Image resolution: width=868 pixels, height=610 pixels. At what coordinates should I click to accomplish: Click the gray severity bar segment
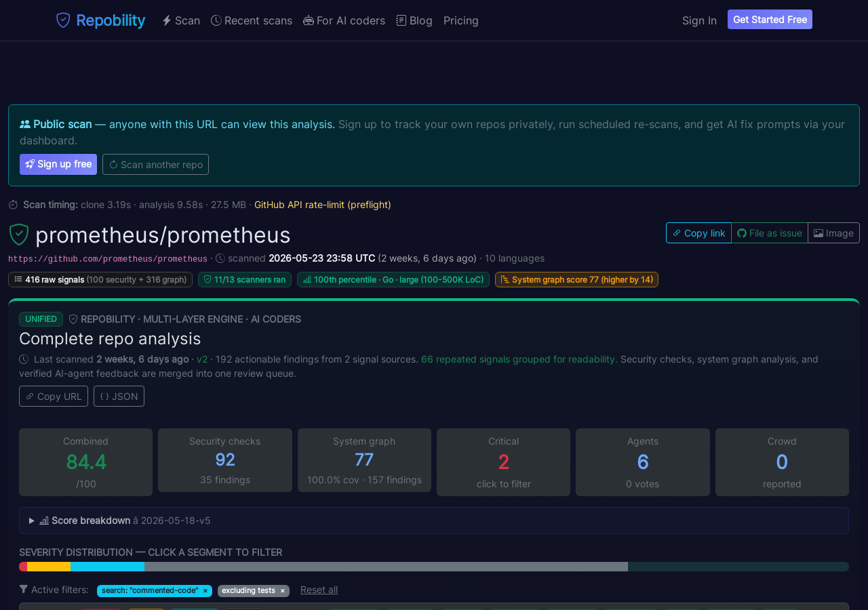[x=386, y=567]
